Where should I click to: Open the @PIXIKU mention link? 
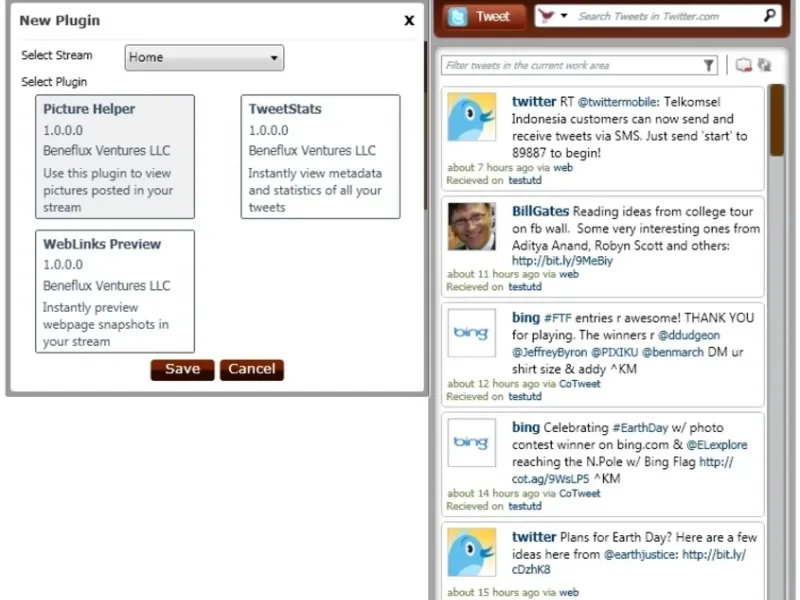tap(614, 352)
